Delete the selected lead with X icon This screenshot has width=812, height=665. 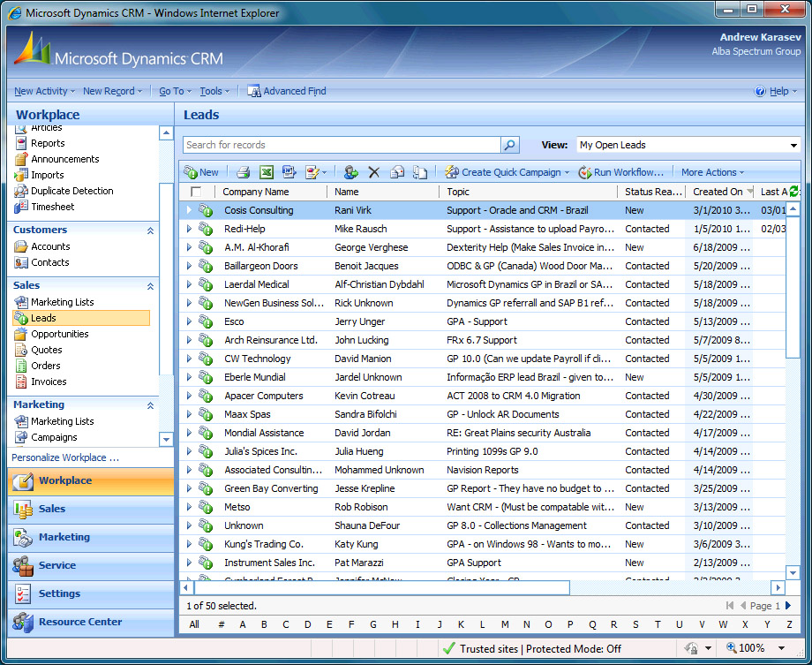point(374,172)
